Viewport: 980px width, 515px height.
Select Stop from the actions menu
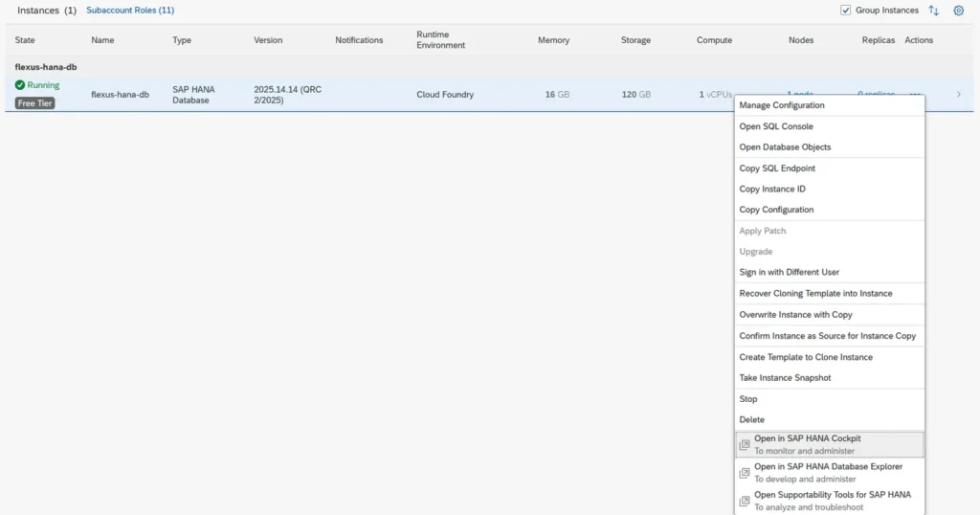coord(748,399)
